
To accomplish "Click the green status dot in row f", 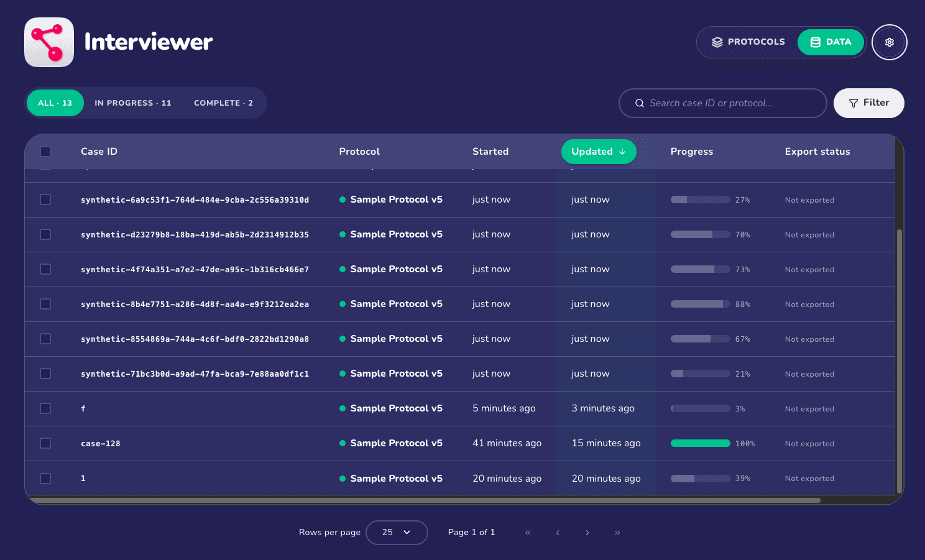I will (343, 408).
